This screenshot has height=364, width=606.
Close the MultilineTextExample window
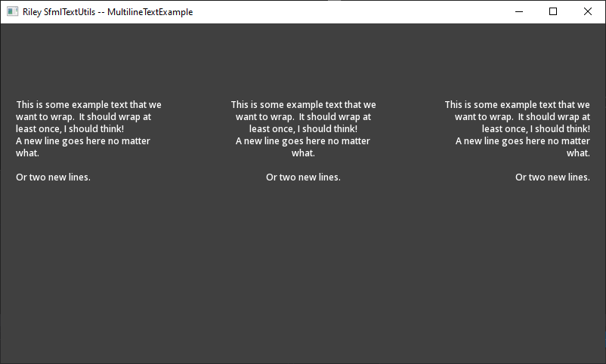point(588,11)
